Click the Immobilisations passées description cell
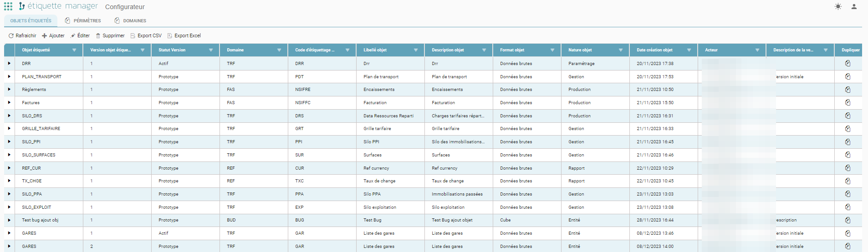This screenshot has height=252, width=868. pos(459,194)
